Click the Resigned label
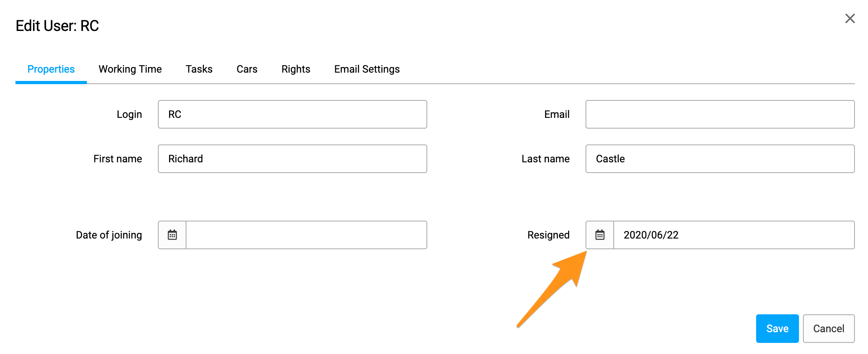 [x=548, y=235]
